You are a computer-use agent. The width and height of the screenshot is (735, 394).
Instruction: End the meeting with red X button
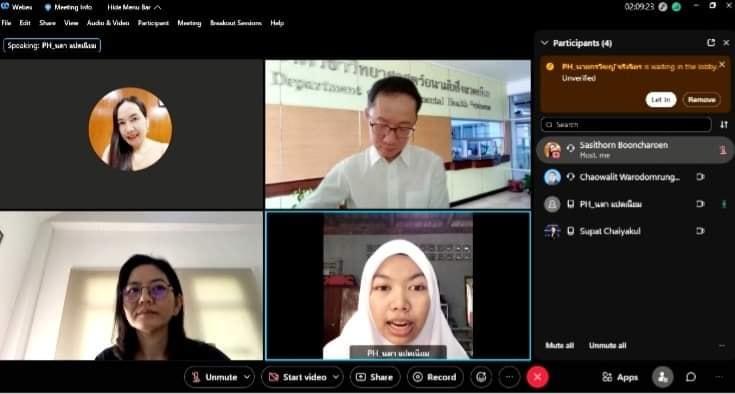coord(538,377)
